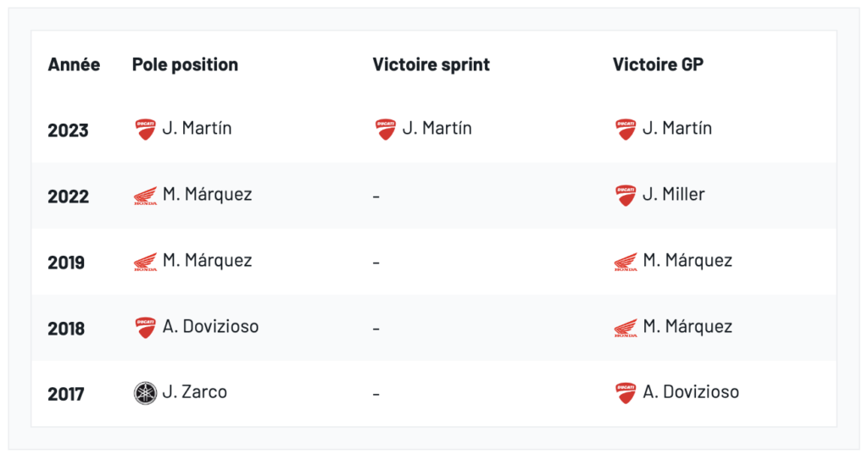868x460 pixels.
Task: Click the Honda logo in 2022 pole position
Action: 145,196
